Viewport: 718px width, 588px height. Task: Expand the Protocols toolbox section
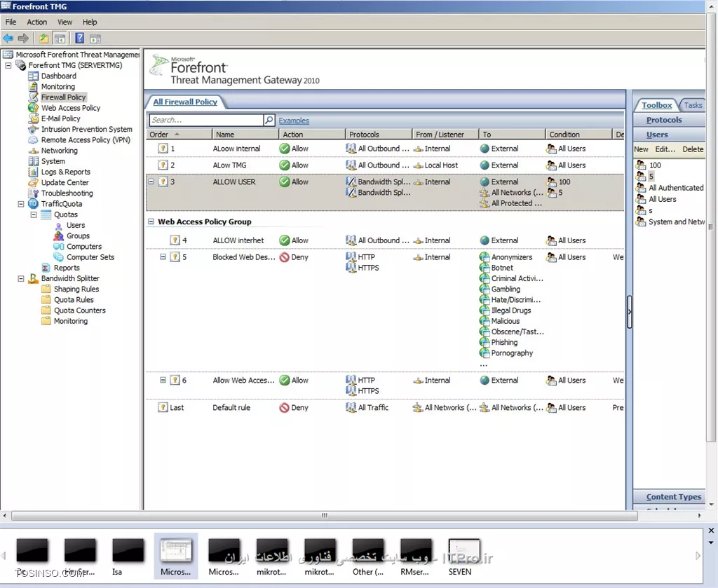pos(669,120)
